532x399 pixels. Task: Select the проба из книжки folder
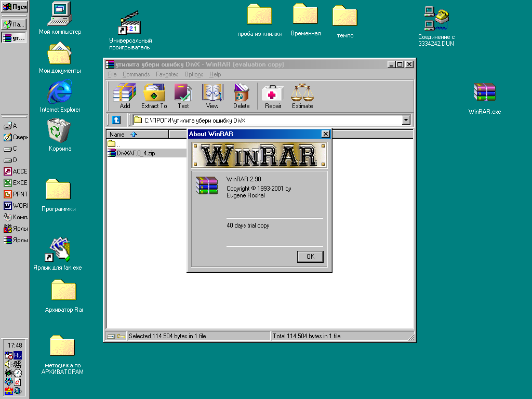(260, 20)
